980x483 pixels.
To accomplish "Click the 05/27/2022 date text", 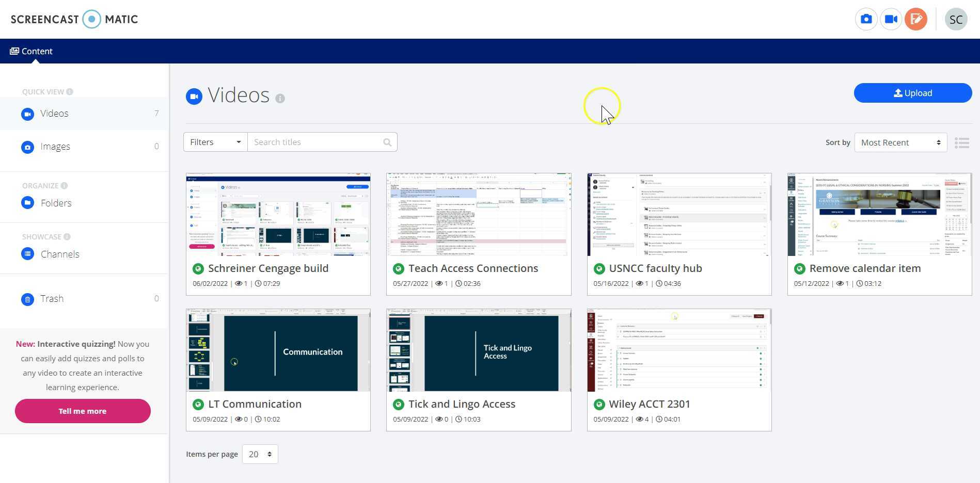I will (x=410, y=284).
